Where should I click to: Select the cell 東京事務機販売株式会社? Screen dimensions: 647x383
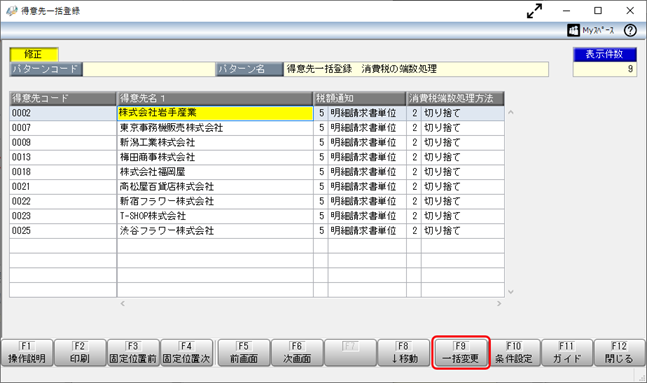point(215,128)
